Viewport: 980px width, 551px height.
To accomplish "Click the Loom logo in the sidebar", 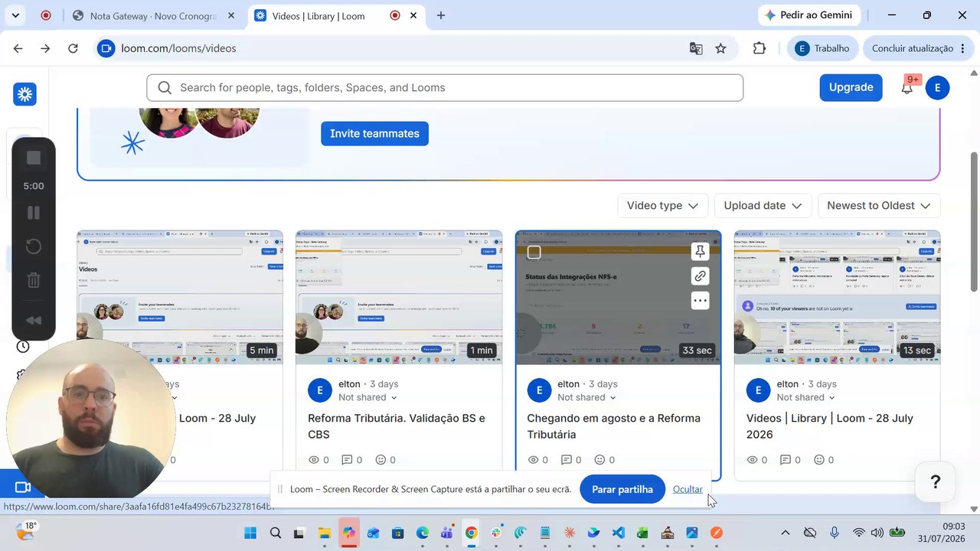I will point(24,94).
